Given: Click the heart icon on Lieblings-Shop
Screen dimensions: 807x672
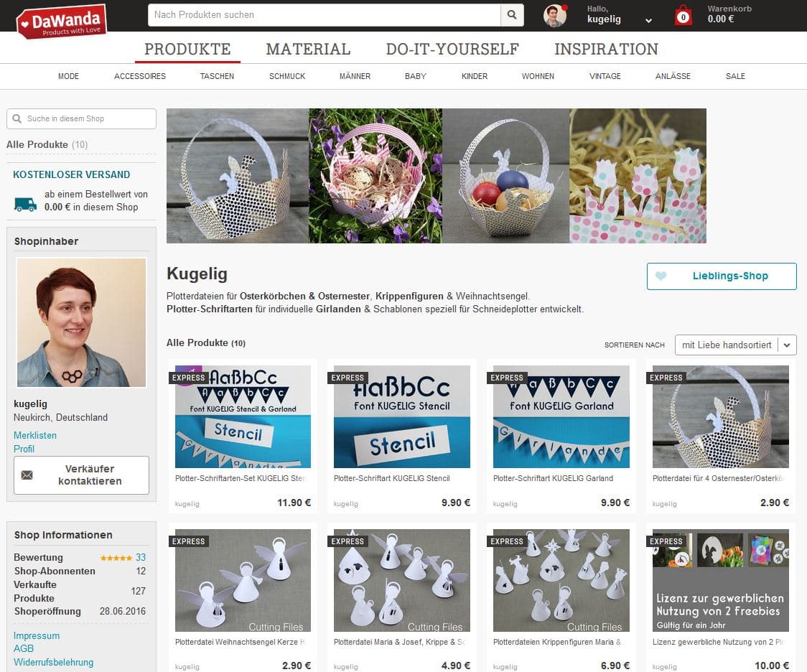Looking at the screenshot, I should click(661, 276).
